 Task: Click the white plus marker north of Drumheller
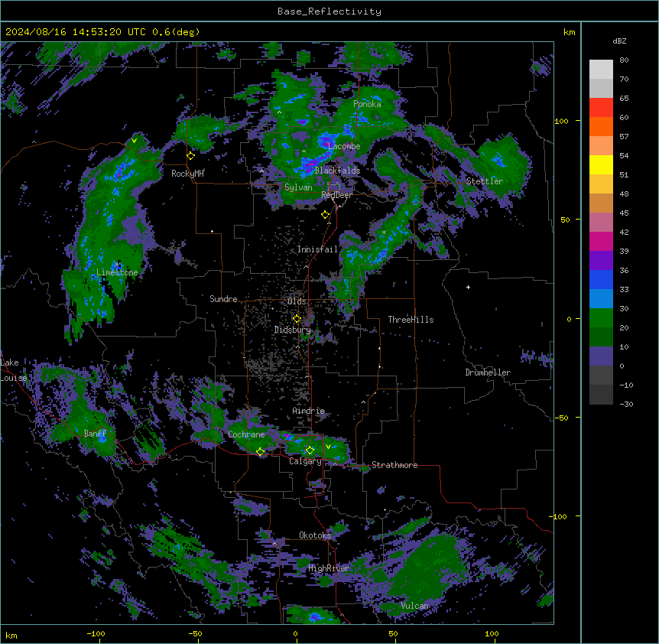point(468,287)
